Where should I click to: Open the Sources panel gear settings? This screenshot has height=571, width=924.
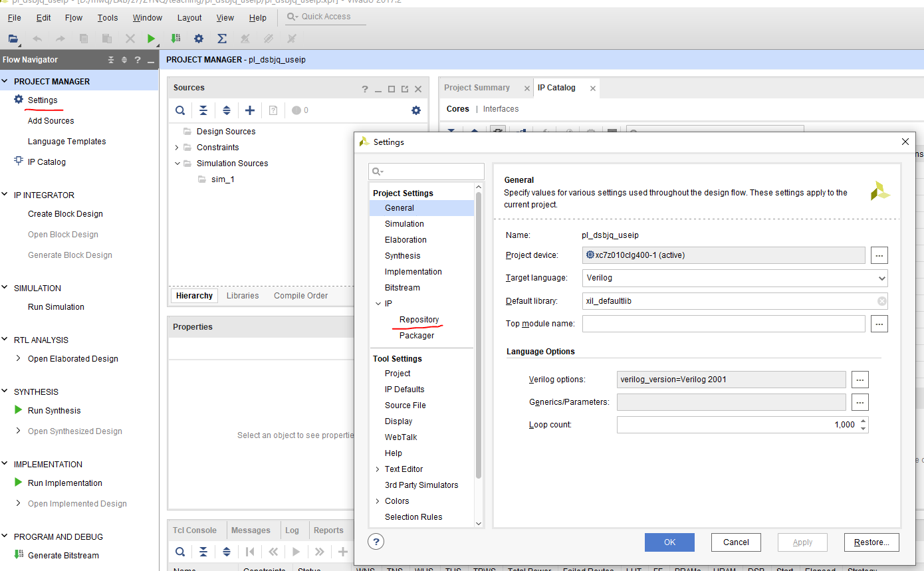[416, 110]
